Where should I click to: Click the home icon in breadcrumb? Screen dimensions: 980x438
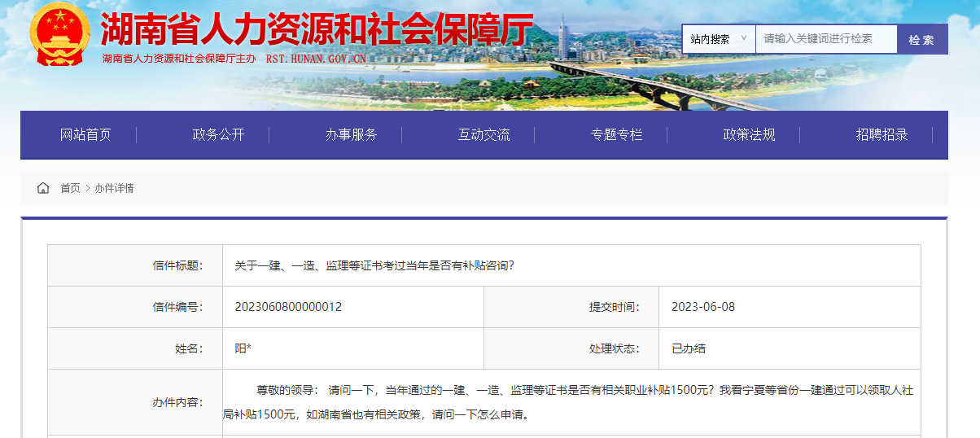[x=43, y=188]
